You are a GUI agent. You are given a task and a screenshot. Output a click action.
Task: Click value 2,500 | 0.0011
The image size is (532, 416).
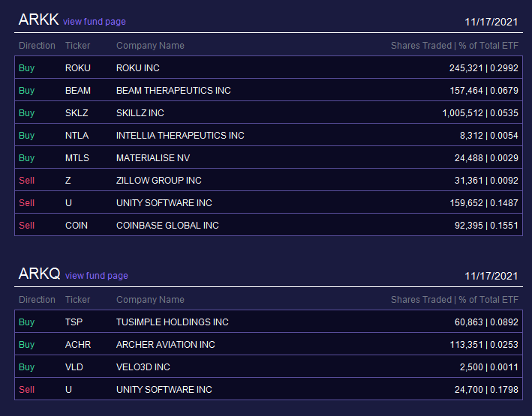coord(489,367)
